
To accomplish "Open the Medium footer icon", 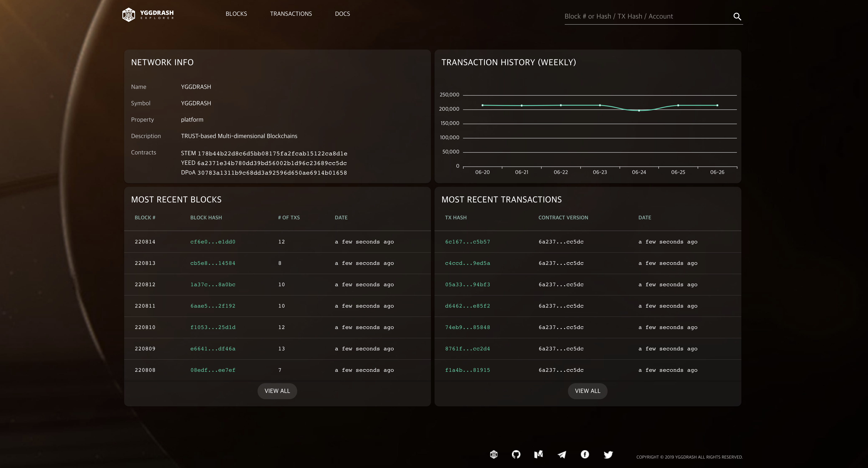I will tap(539, 454).
